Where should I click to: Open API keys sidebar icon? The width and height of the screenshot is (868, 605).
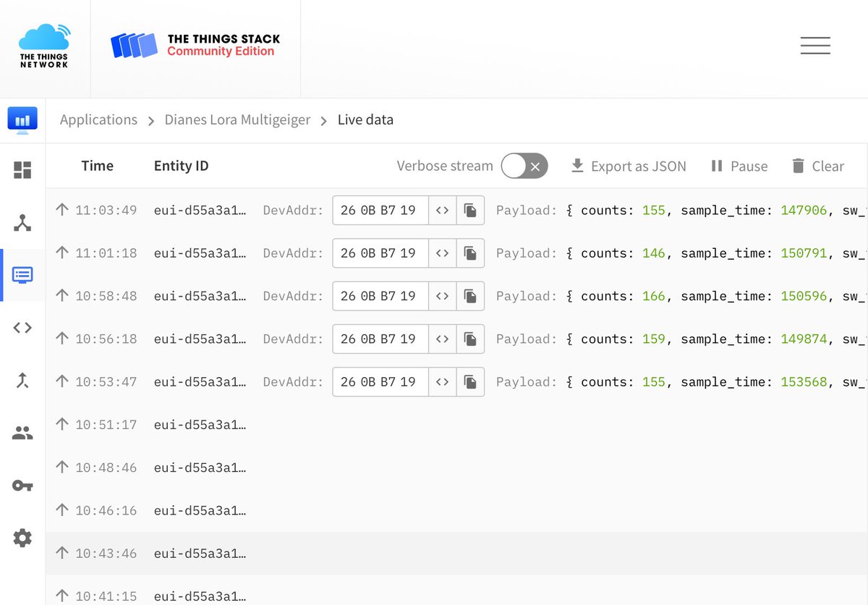(22, 486)
